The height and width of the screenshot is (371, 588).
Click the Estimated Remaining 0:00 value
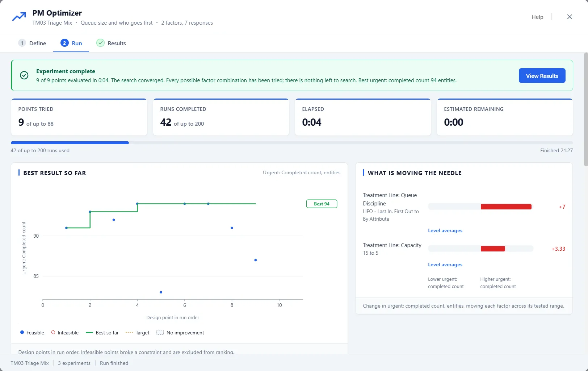[454, 122]
